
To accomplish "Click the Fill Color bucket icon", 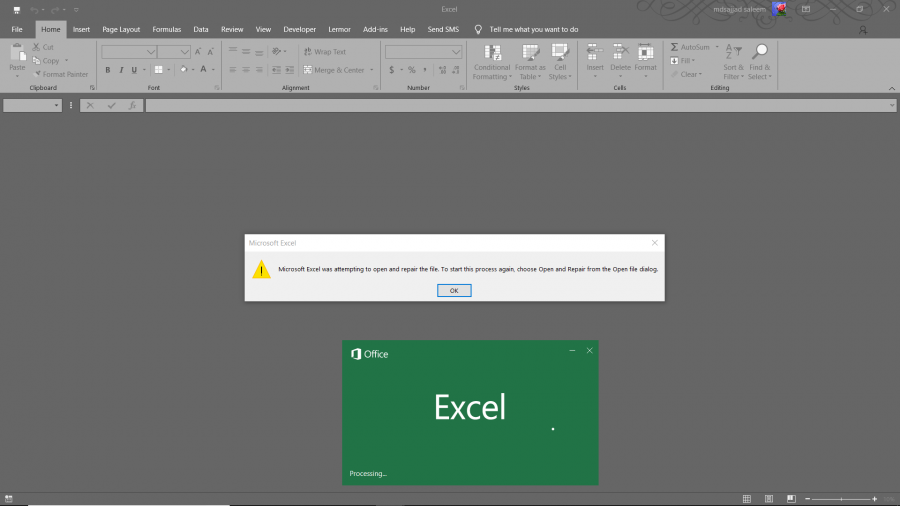I will 184,70.
